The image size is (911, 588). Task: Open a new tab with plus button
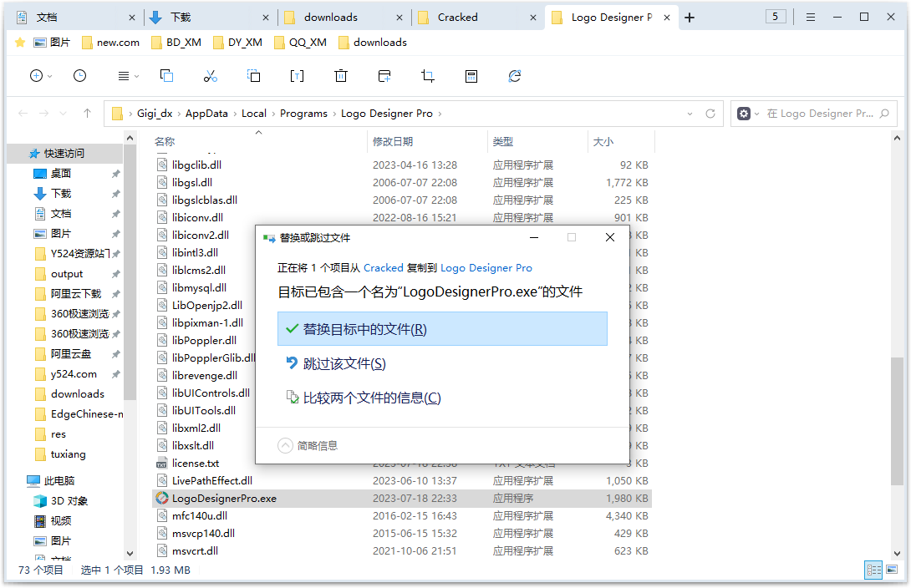[x=690, y=18]
